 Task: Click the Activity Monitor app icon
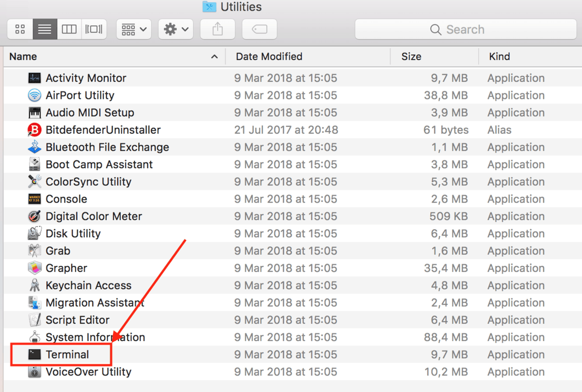tap(35, 78)
